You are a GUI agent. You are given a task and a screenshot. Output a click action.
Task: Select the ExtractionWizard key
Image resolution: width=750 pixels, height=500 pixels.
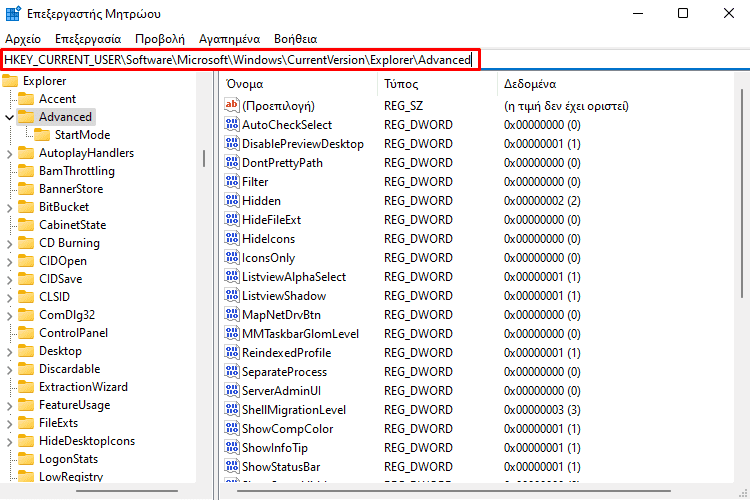83,387
